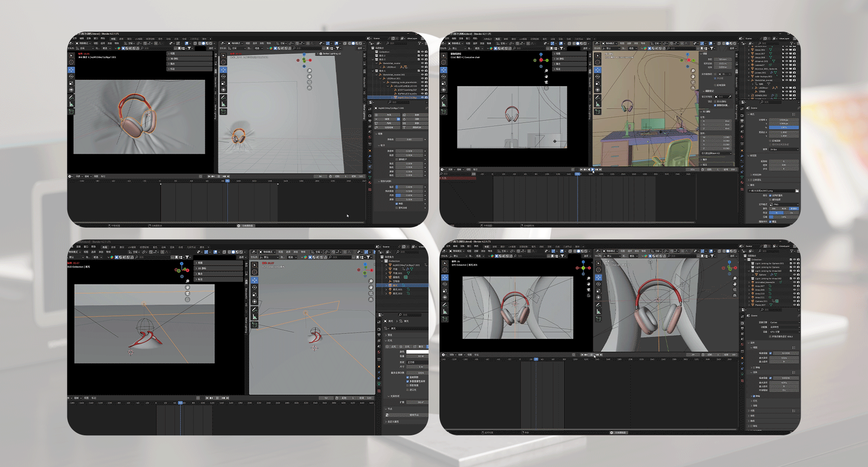Toggle 覆盖 checkbox in desk-scene window's output settings
The image size is (868, 467).
pyautogui.click(x=771, y=222)
